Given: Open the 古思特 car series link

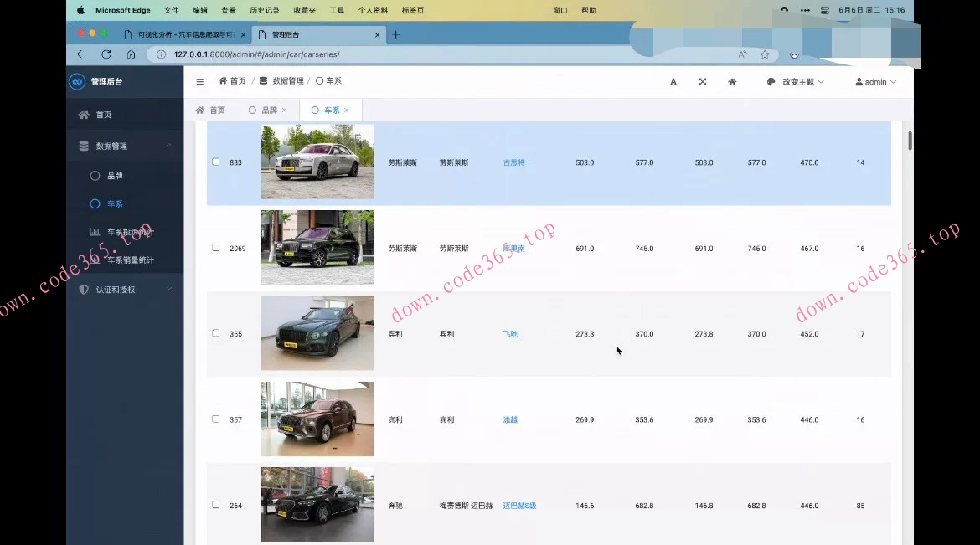Looking at the screenshot, I should coord(513,162).
